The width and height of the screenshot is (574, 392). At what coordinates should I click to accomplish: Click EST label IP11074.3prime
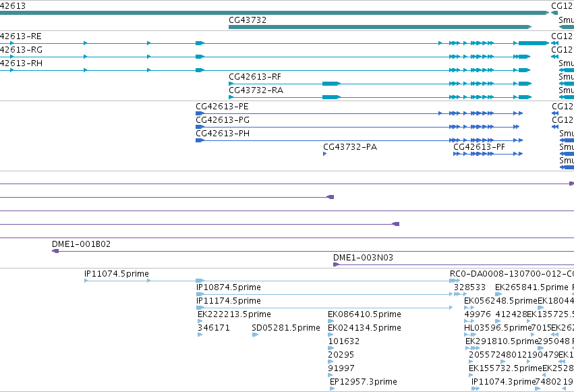(x=504, y=382)
